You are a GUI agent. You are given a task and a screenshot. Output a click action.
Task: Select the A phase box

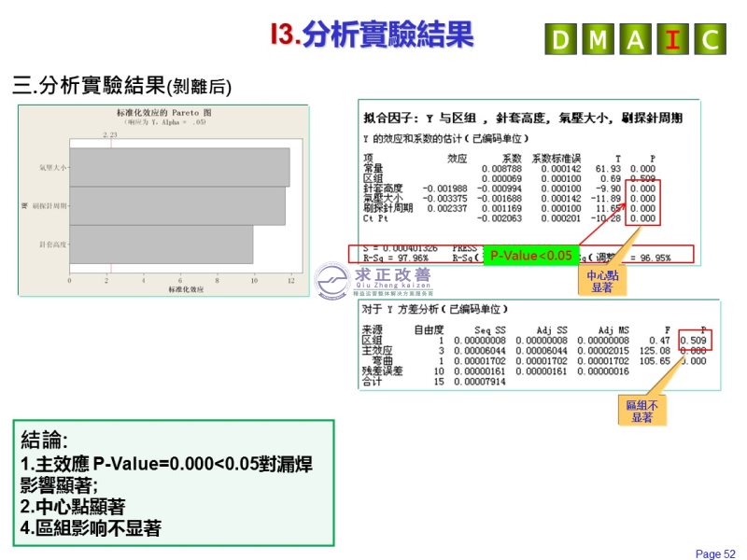point(635,40)
